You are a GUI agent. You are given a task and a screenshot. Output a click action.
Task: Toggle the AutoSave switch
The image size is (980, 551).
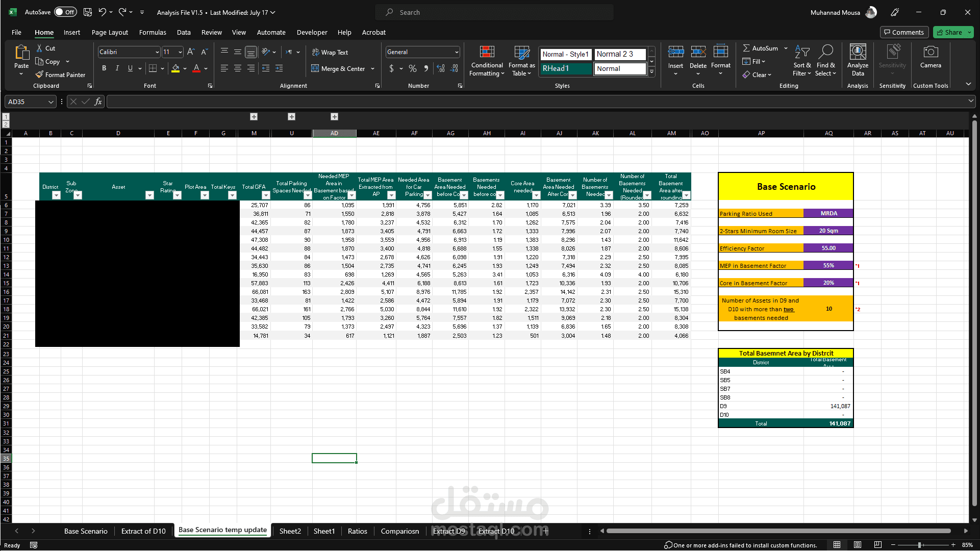click(65, 12)
